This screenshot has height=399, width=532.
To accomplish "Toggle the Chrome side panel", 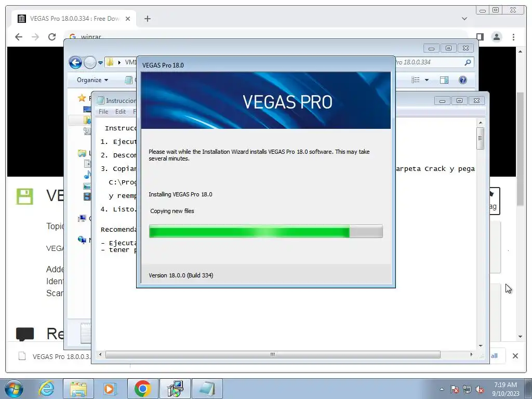I will click(x=480, y=37).
